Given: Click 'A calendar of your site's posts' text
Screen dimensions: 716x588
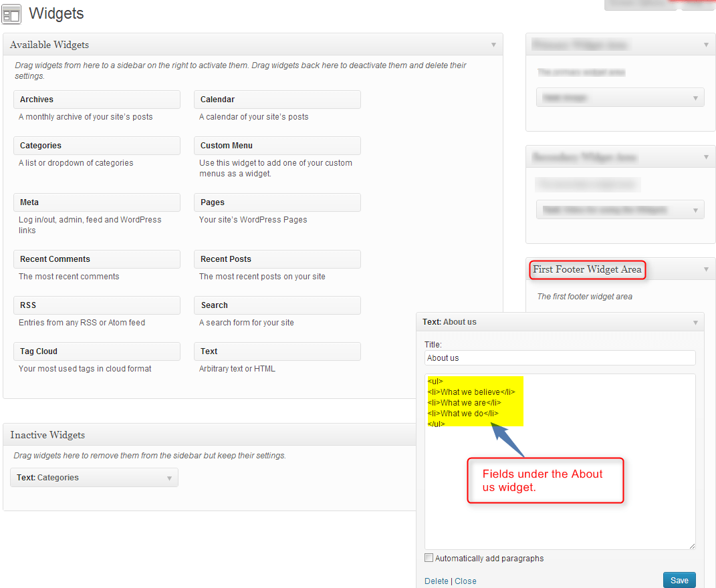Looking at the screenshot, I should point(253,117).
